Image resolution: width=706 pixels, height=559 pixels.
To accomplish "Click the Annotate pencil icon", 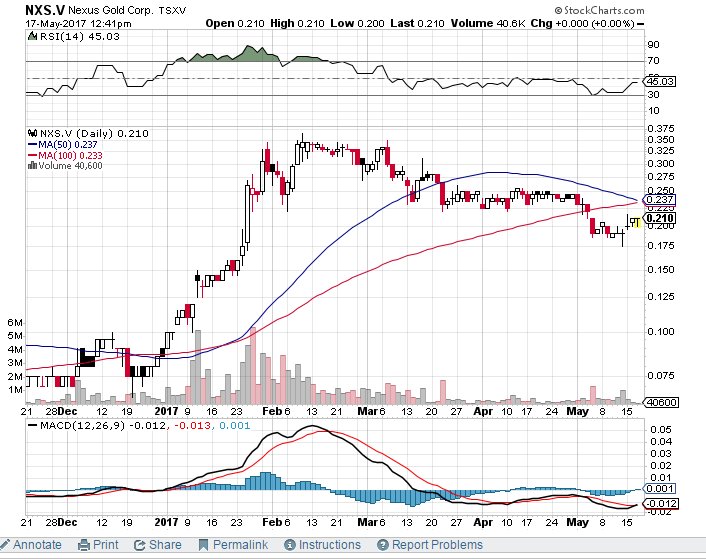I will click(x=5, y=545).
